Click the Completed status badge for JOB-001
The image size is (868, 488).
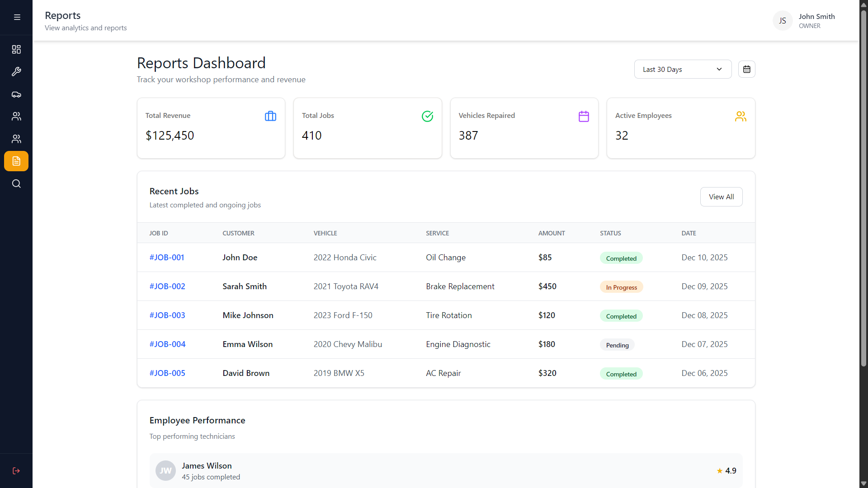621,258
